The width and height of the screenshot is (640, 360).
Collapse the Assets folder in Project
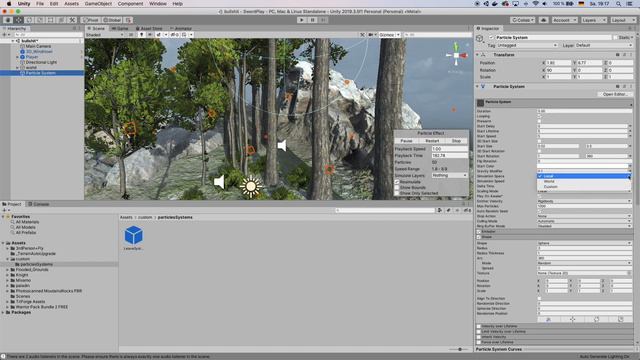click(x=3, y=243)
